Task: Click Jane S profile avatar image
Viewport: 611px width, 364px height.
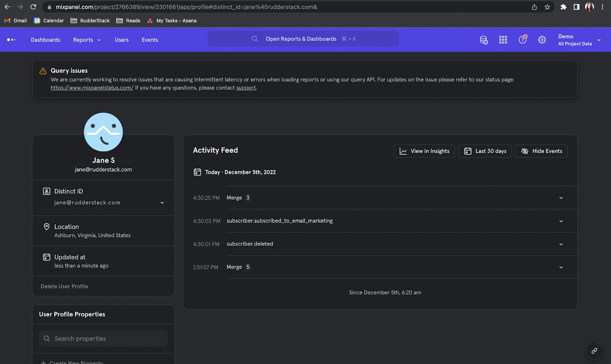Action: coord(103,132)
